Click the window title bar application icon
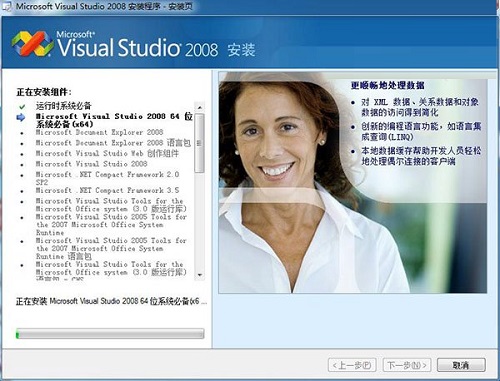Viewport: 500px width, 381px height. tap(7, 6)
